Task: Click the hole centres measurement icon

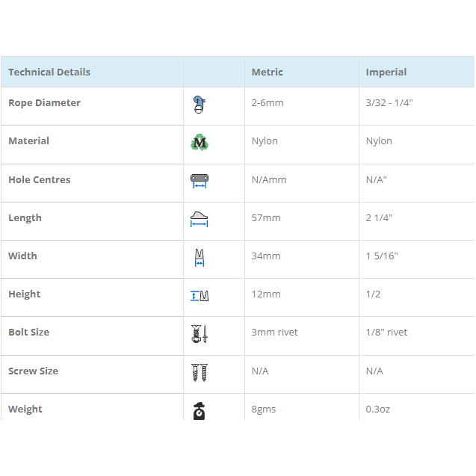Action: click(199, 181)
